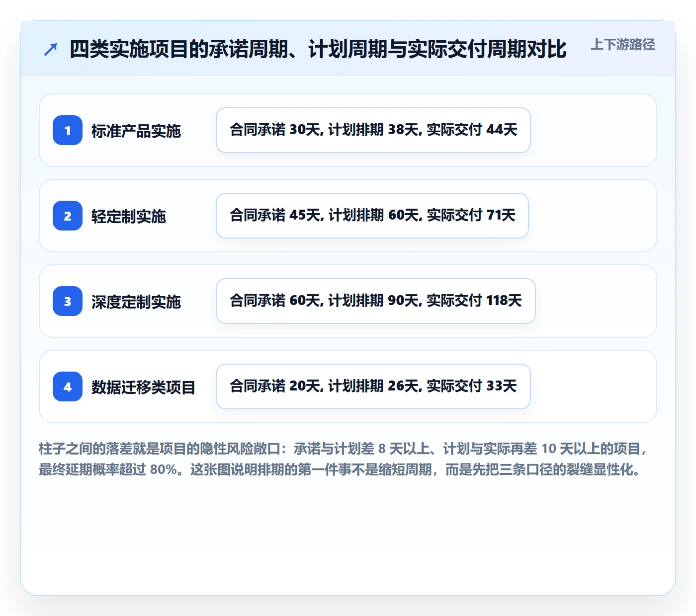The height and width of the screenshot is (616, 696).
Task: Select the 标准产品实施 row title
Action: click(x=136, y=131)
